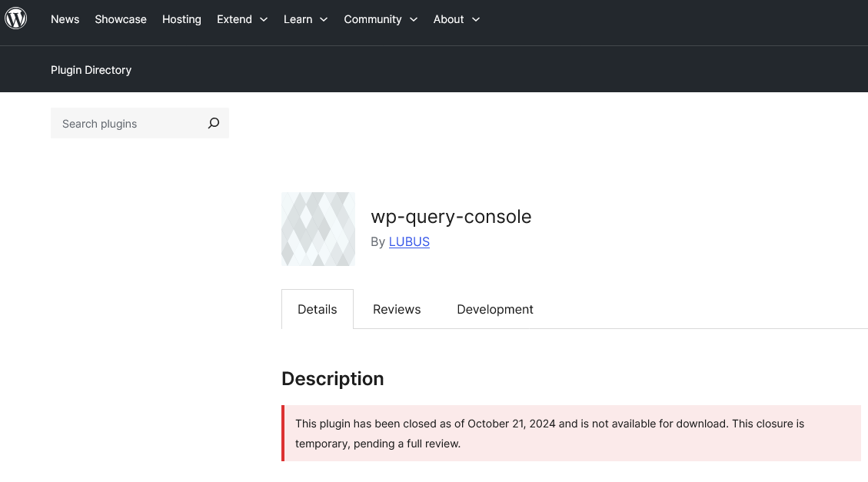Open the Plugin Directory link
This screenshot has height=482, width=868.
[x=91, y=70]
